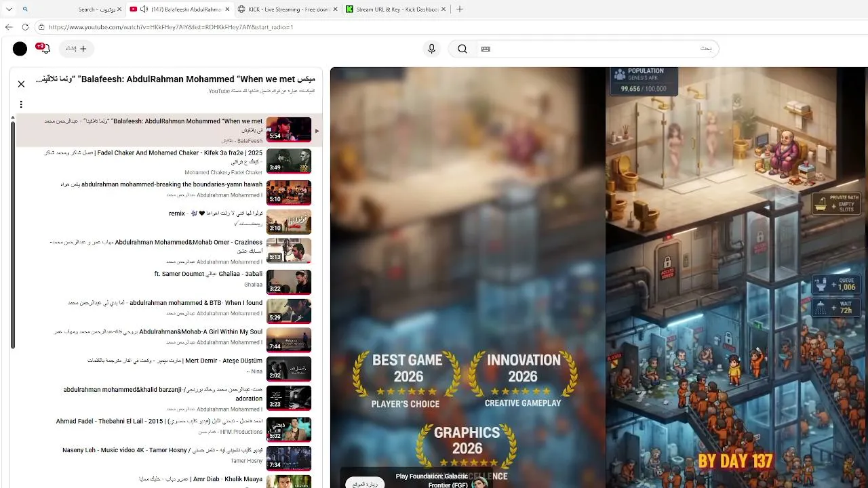Focus the YouTube search field

[x=597, y=49]
